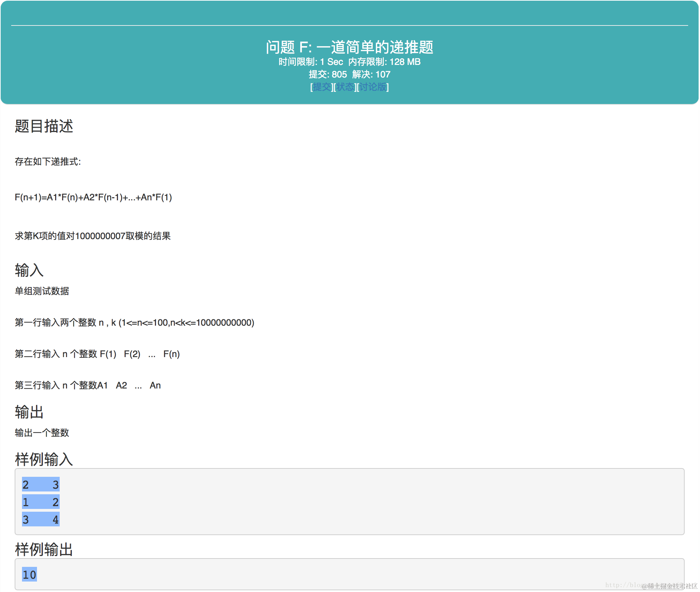Click the sample output value 10
Image resolution: width=700 pixels, height=592 pixels.
pos(29,575)
